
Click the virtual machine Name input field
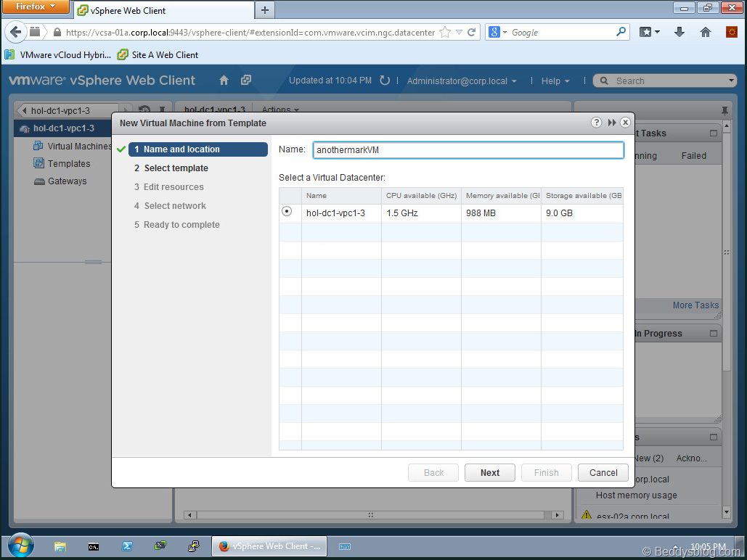[x=468, y=150]
